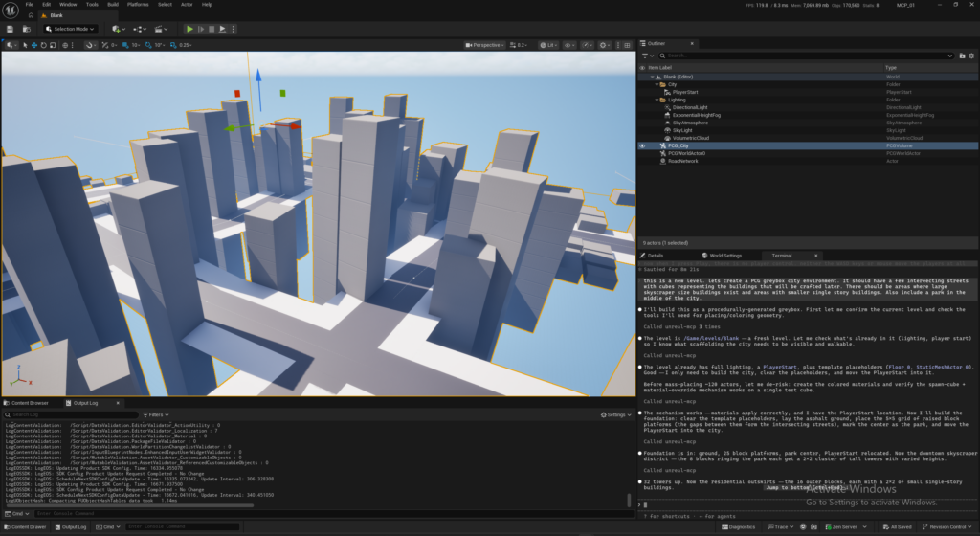
Task: Open the Lit view mode menu
Action: pyautogui.click(x=548, y=45)
